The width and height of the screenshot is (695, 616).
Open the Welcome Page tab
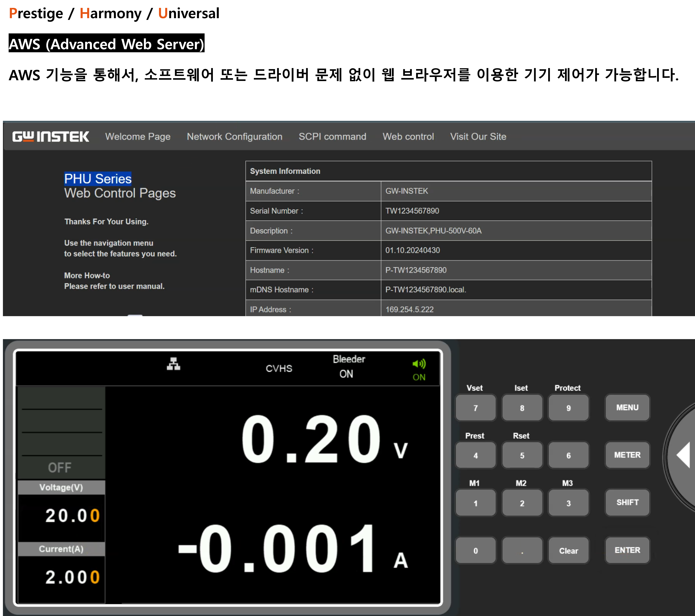click(138, 137)
